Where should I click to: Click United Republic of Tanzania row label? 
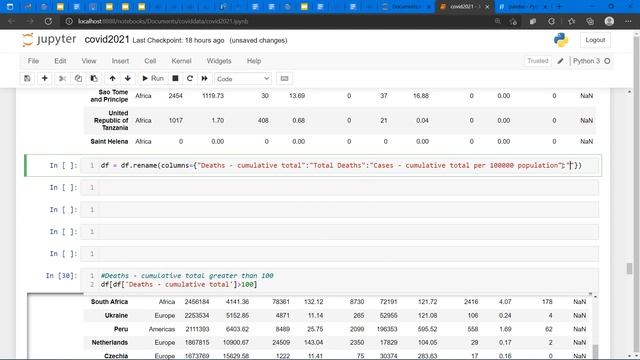coord(111,120)
